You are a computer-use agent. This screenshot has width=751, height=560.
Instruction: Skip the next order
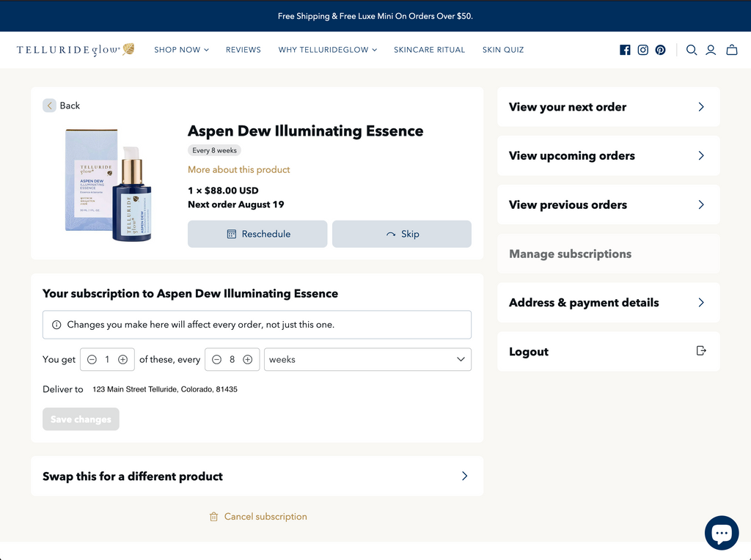[x=402, y=234]
